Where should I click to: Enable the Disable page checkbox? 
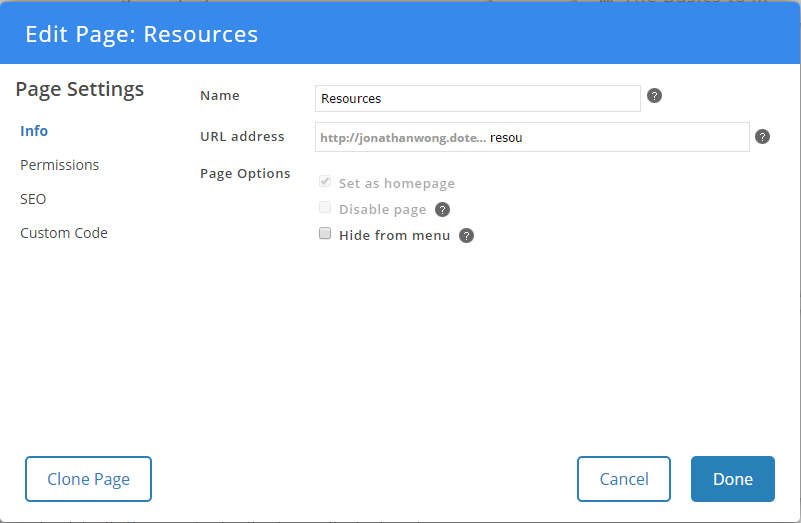[x=325, y=208]
